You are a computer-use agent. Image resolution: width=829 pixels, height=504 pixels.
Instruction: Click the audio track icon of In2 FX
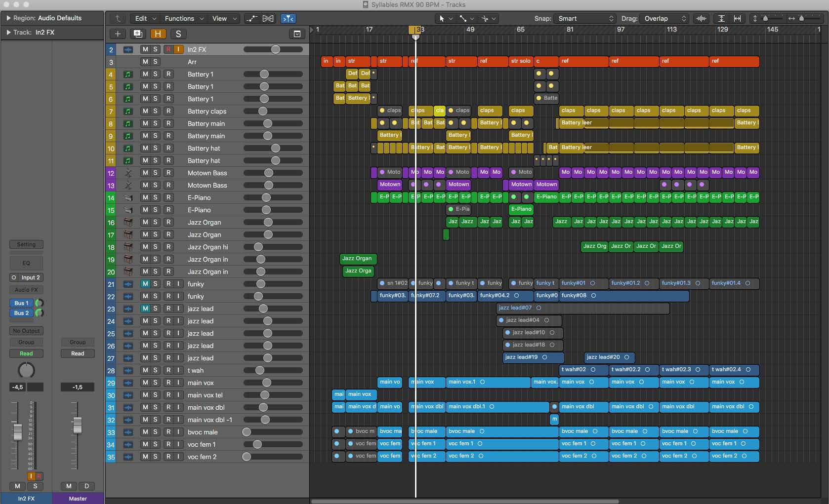click(128, 49)
